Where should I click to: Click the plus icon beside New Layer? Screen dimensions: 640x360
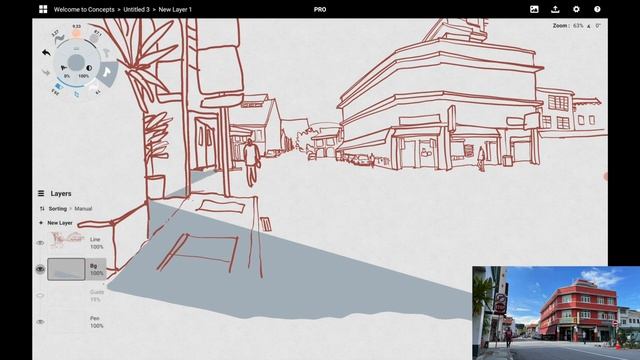[x=40, y=223]
